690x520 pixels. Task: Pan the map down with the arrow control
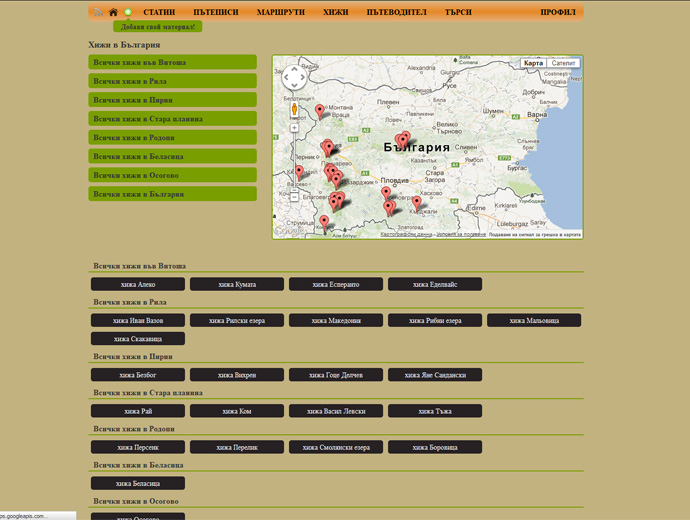[x=294, y=85]
